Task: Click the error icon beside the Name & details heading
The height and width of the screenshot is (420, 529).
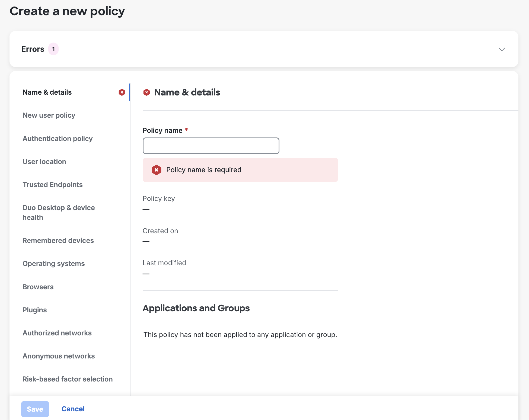Action: [147, 92]
